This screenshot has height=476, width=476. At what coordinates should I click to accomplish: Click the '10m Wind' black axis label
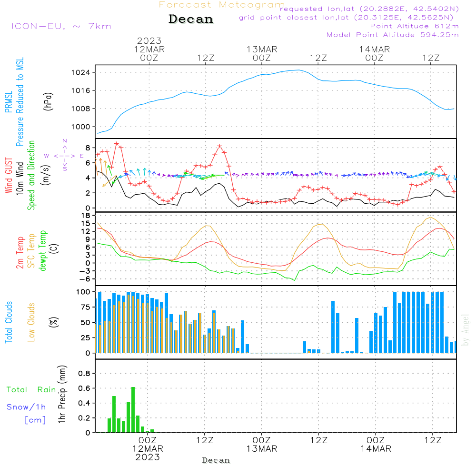point(20,178)
